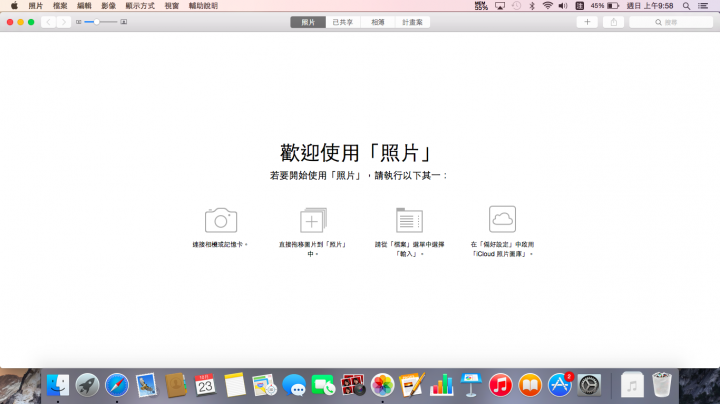Screen dimensions: 720x404
Task: Click the music file icon in the Dock
Action: (632, 385)
